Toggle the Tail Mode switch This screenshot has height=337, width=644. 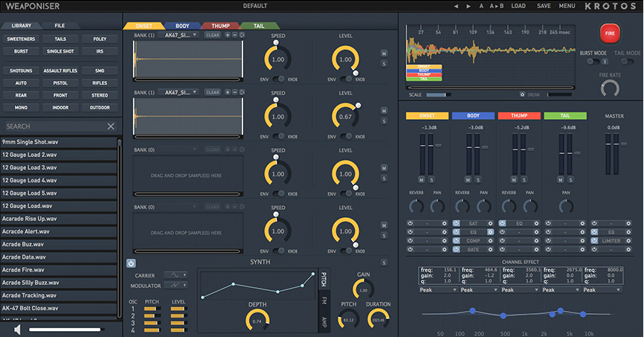coord(629,62)
